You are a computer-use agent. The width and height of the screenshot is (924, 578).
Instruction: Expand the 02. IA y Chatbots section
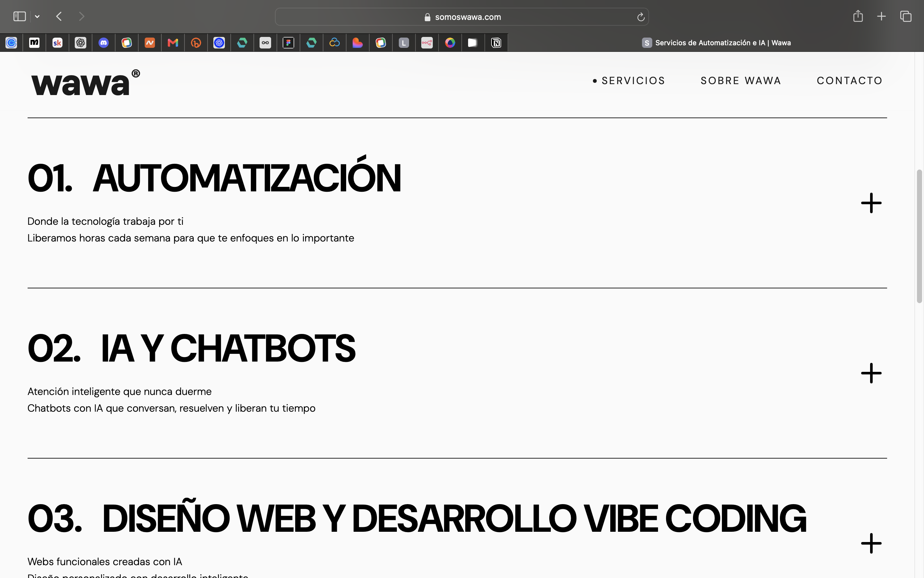click(871, 373)
